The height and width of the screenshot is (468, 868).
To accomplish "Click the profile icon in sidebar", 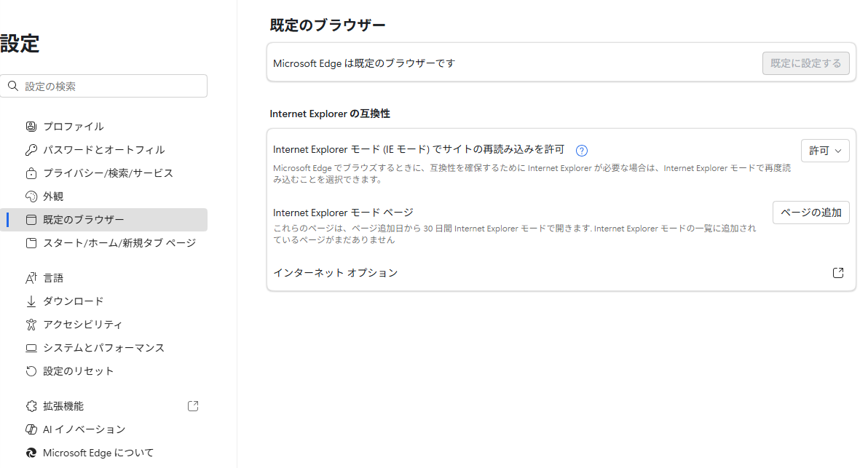I will pos(31,127).
